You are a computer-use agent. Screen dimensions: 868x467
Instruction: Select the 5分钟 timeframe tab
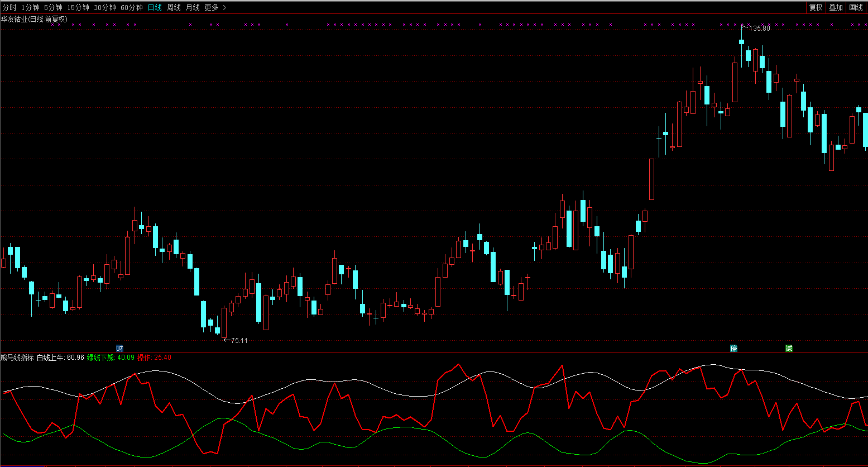[54, 7]
